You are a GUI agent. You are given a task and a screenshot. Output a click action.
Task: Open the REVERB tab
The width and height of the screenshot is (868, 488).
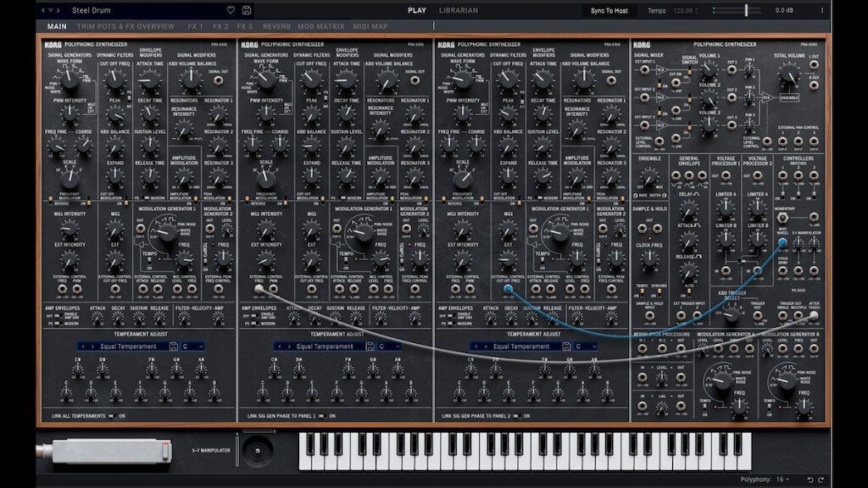[277, 25]
